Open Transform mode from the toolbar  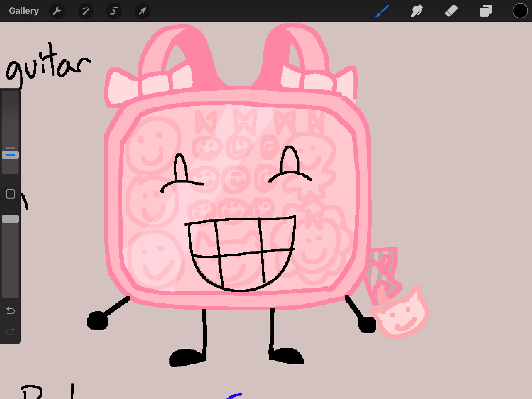click(142, 11)
